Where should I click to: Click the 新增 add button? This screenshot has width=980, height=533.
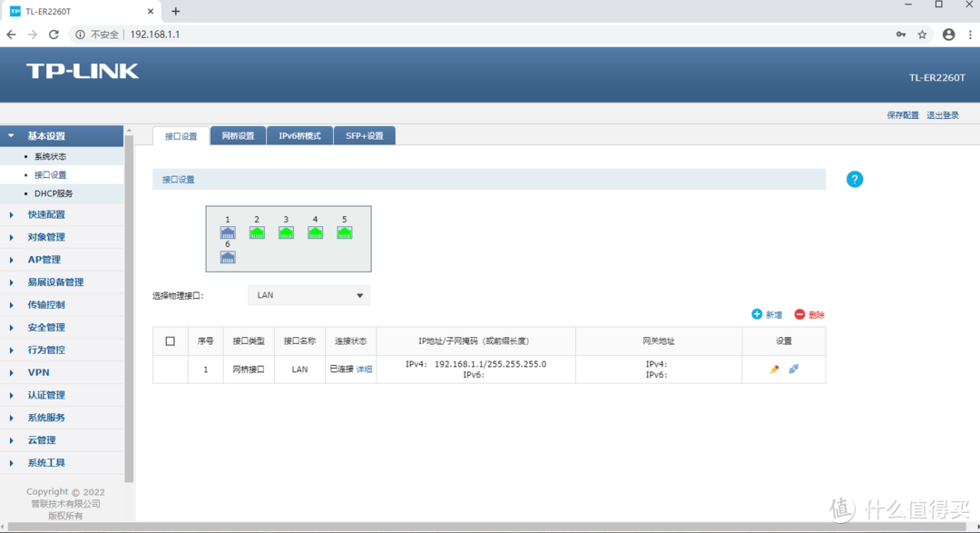[x=767, y=315]
